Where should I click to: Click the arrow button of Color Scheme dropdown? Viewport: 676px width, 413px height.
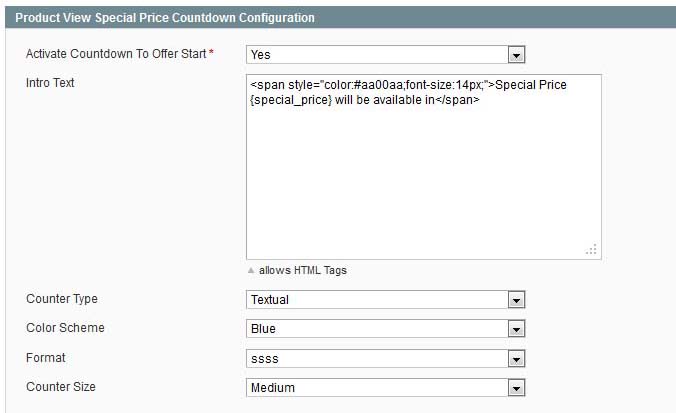[516, 329]
